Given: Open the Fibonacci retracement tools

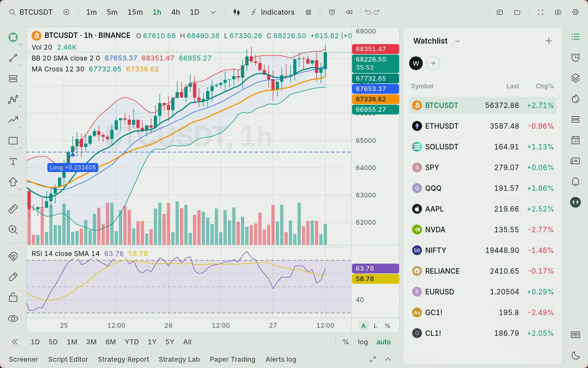Looking at the screenshot, I should pyautogui.click(x=13, y=79).
